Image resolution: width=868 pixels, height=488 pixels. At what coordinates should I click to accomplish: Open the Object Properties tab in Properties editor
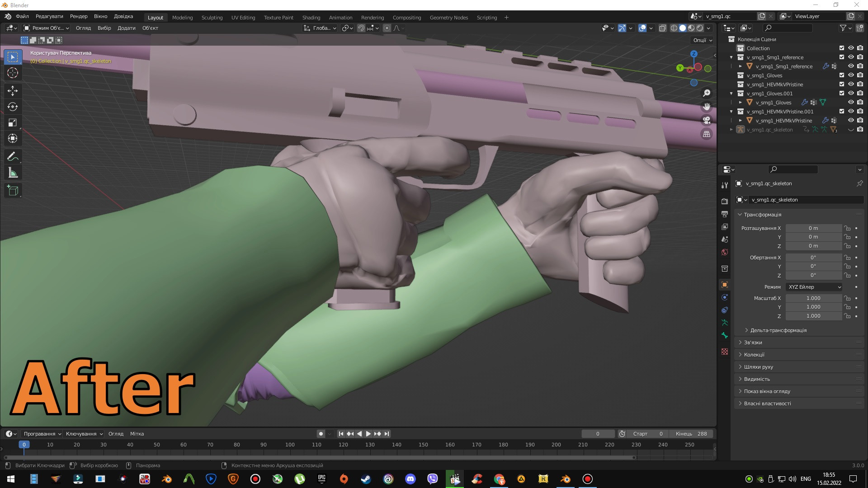(x=725, y=285)
